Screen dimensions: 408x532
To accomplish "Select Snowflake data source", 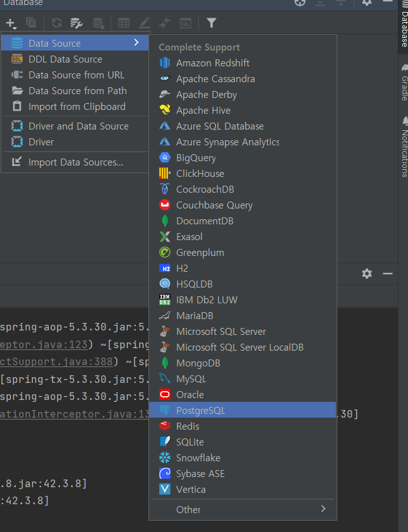I will point(243,458).
